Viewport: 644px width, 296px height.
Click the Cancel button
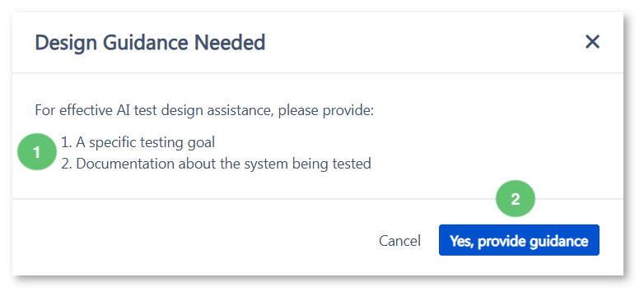tap(399, 241)
